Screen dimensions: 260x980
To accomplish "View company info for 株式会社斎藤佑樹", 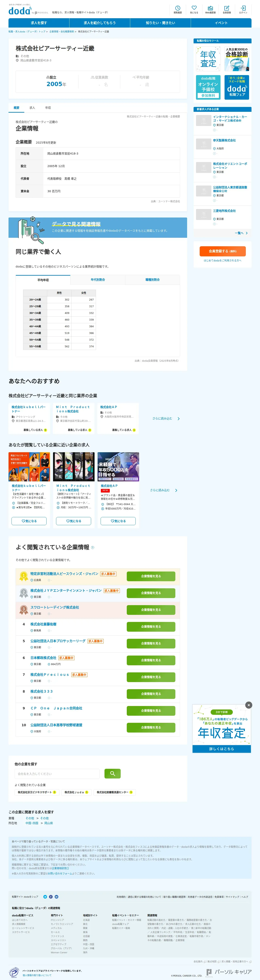I will click(151, 627).
